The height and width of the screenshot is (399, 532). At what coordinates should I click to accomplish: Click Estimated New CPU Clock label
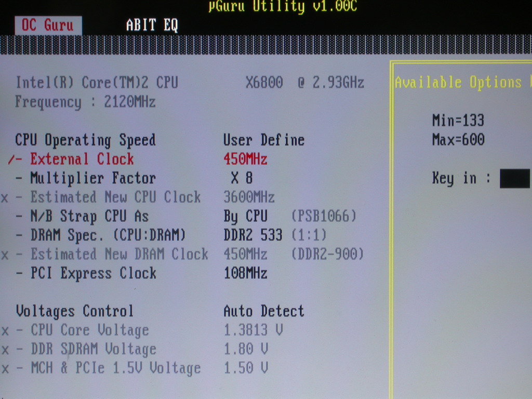pyautogui.click(x=115, y=197)
